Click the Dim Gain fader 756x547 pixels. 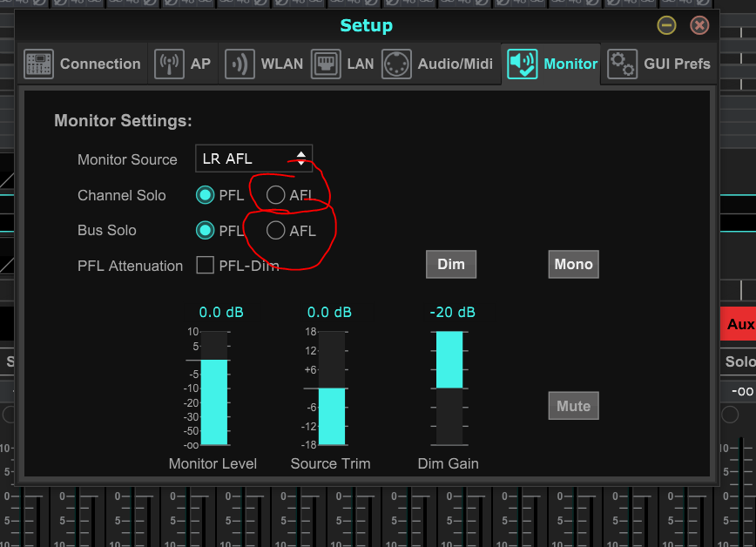pos(449,388)
